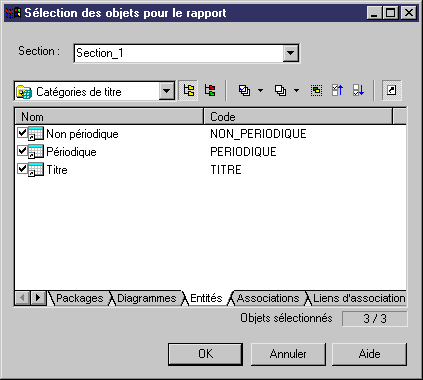Click entity icon beside Titre
The width and height of the screenshot is (423, 380).
pyautogui.click(x=36, y=170)
